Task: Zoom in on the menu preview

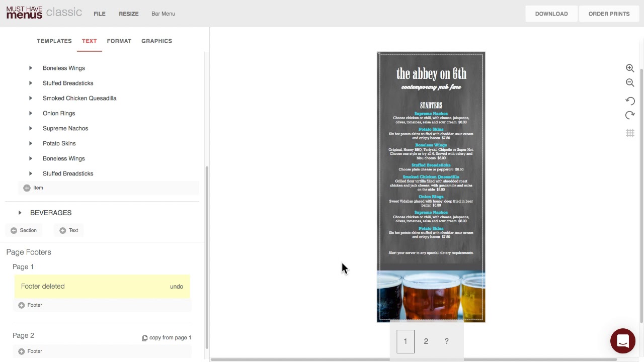Action: 629,68
